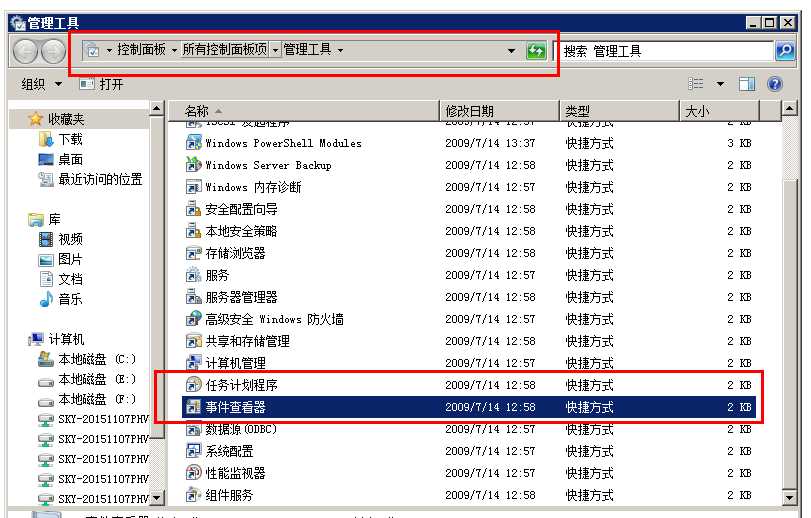Viewport: 811px width, 518px height.
Task: Expand dropdown arrow after 管理工具 breadcrumb
Action: 340,51
